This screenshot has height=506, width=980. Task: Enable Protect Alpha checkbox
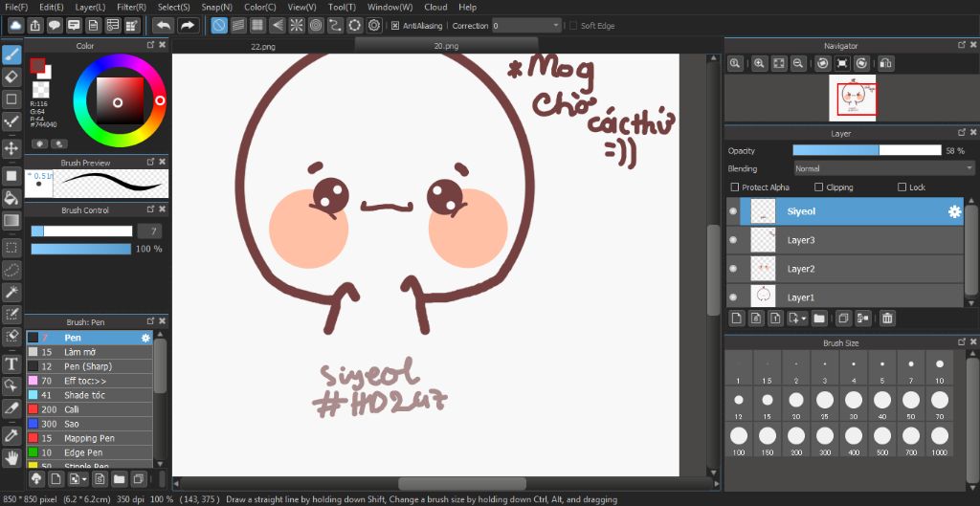pos(735,187)
